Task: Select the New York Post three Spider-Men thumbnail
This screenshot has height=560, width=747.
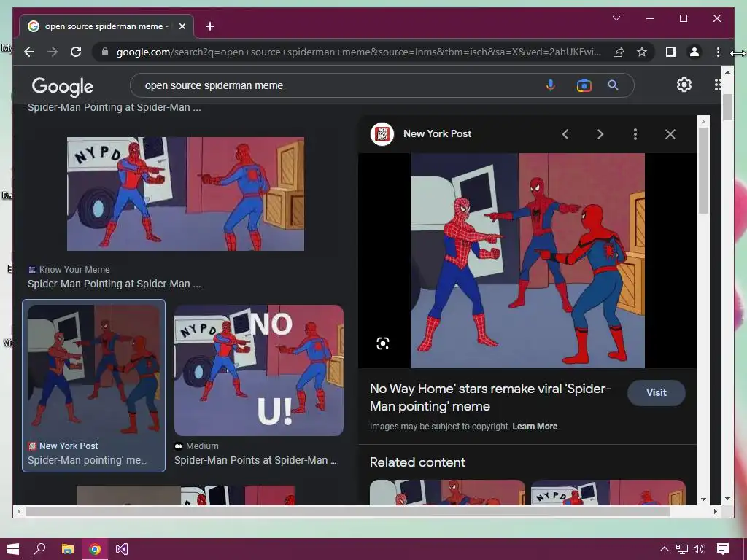Action: [94, 370]
